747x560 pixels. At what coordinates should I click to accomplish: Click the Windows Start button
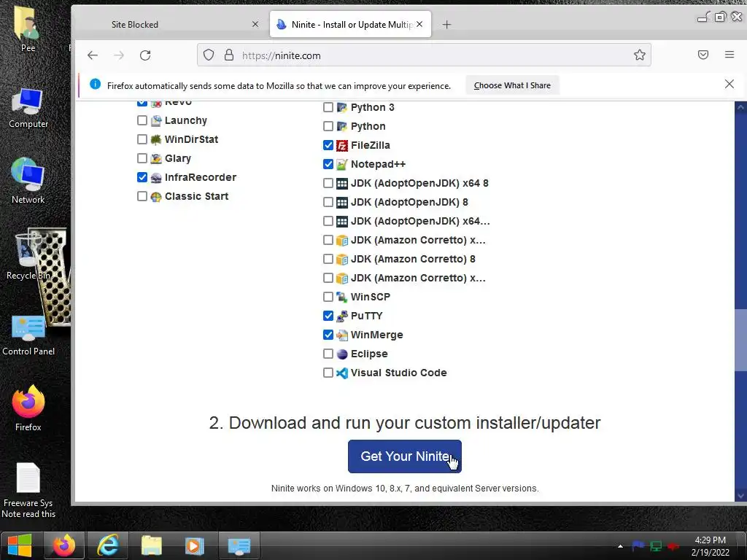(20, 545)
